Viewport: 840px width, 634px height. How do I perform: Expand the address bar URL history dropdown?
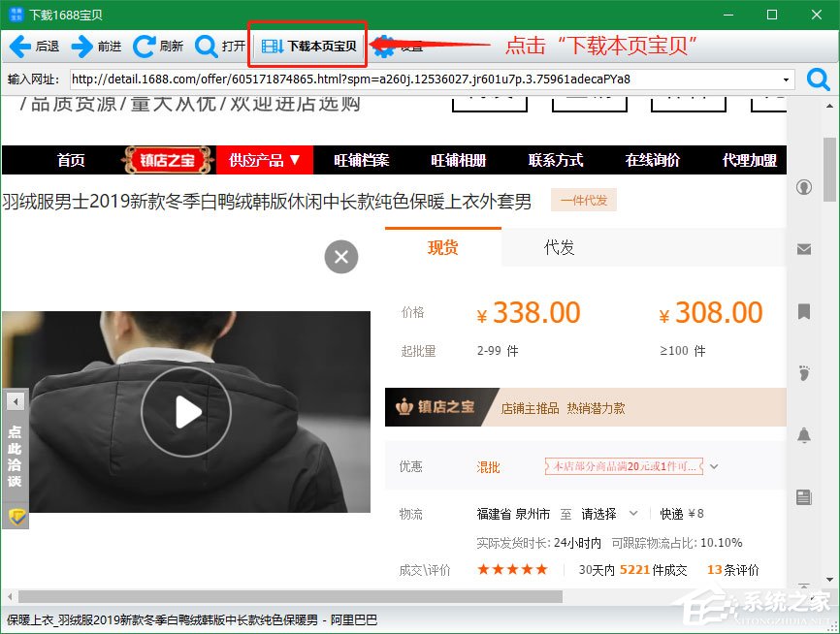787,80
